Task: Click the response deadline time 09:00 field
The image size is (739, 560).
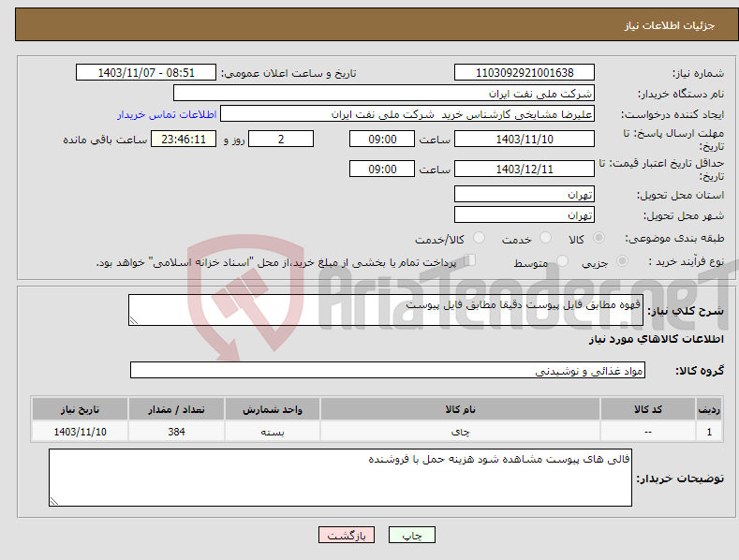Action: point(382,139)
